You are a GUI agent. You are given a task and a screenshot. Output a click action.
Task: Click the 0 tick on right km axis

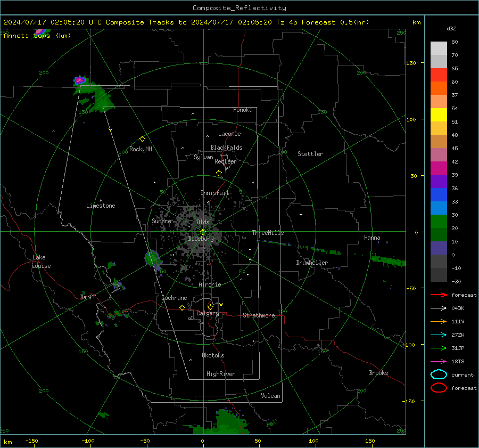tap(416, 232)
